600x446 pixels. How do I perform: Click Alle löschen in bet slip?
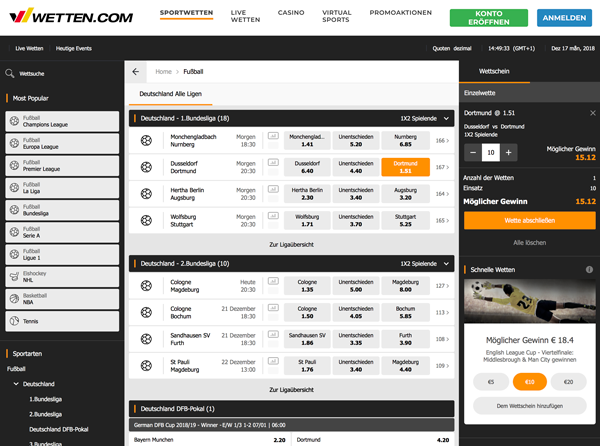tap(530, 243)
